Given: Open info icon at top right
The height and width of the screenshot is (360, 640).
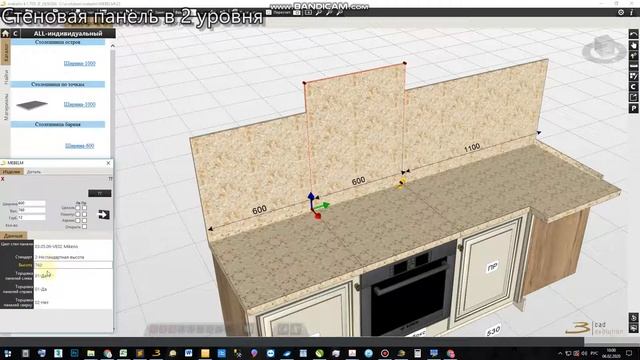Looking at the screenshot, I should [632, 12].
